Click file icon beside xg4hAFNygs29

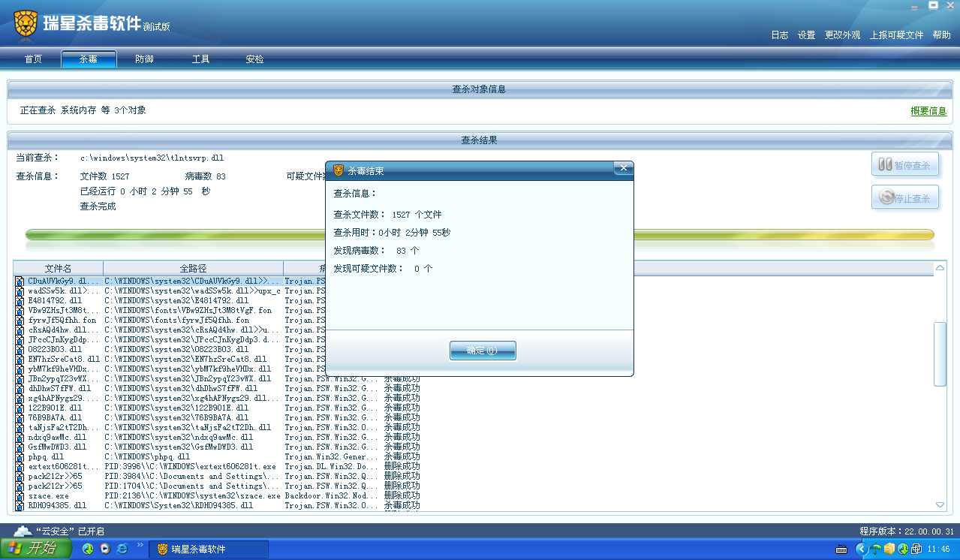(x=20, y=398)
